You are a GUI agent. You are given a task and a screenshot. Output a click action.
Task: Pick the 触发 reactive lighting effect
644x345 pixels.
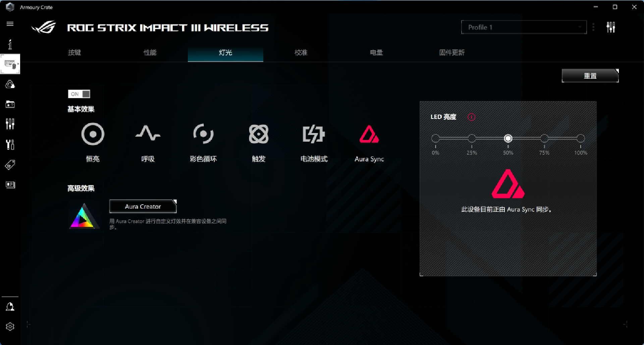(x=259, y=134)
